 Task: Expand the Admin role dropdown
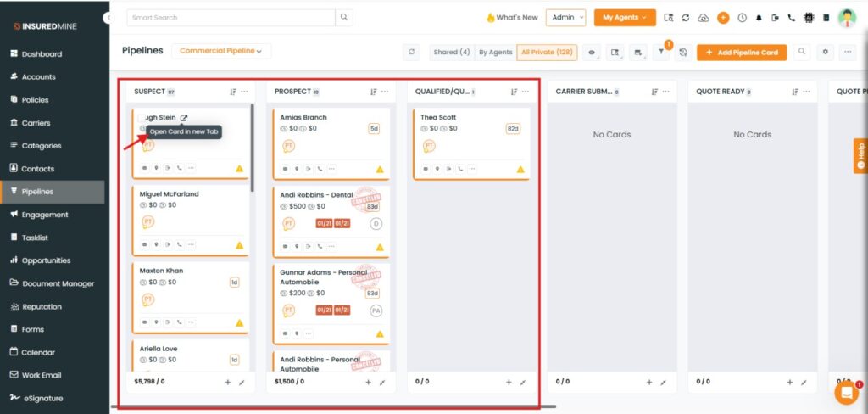click(x=565, y=17)
